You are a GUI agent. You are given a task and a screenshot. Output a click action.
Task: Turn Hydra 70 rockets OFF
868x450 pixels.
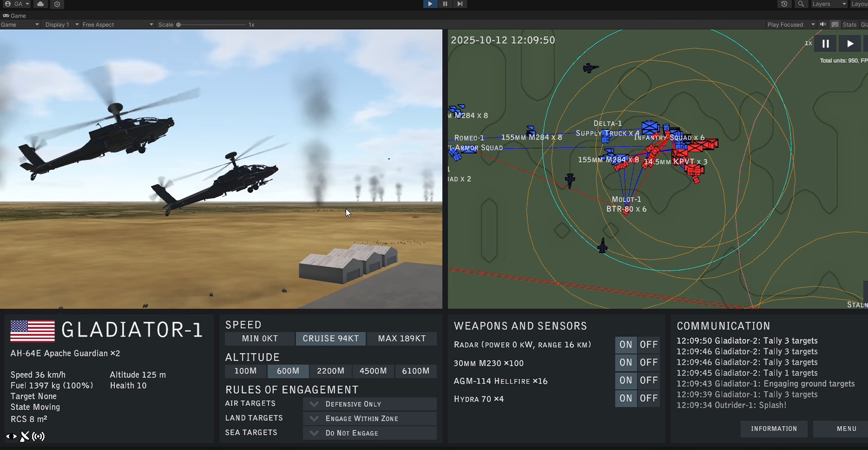coord(649,398)
